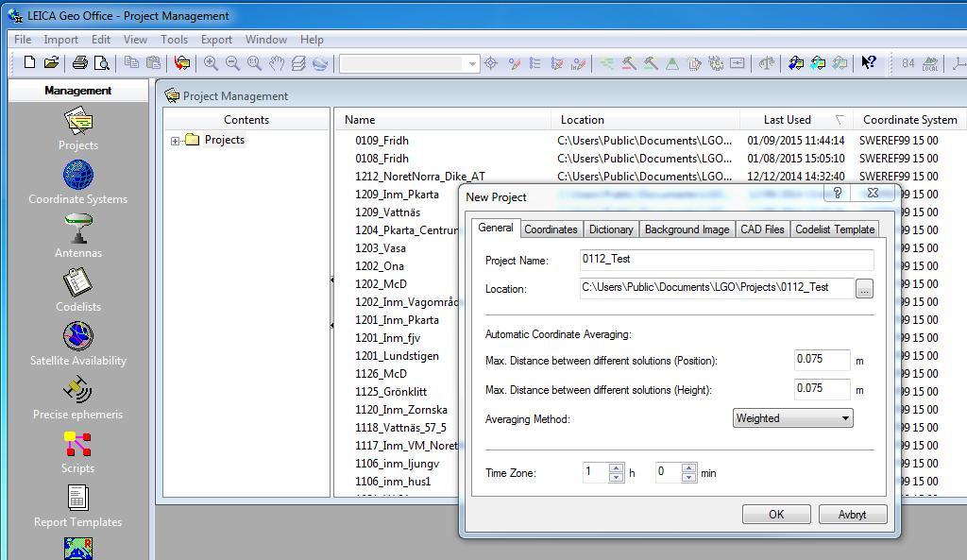Open Report Templates from the sidebar
This screenshot has width=967, height=560.
pos(78,506)
